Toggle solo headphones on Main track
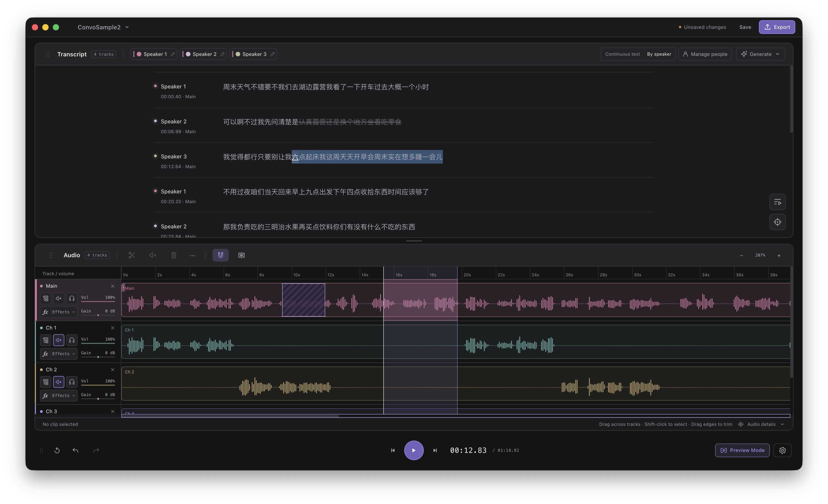Image resolution: width=828 pixels, height=504 pixels. click(x=72, y=298)
